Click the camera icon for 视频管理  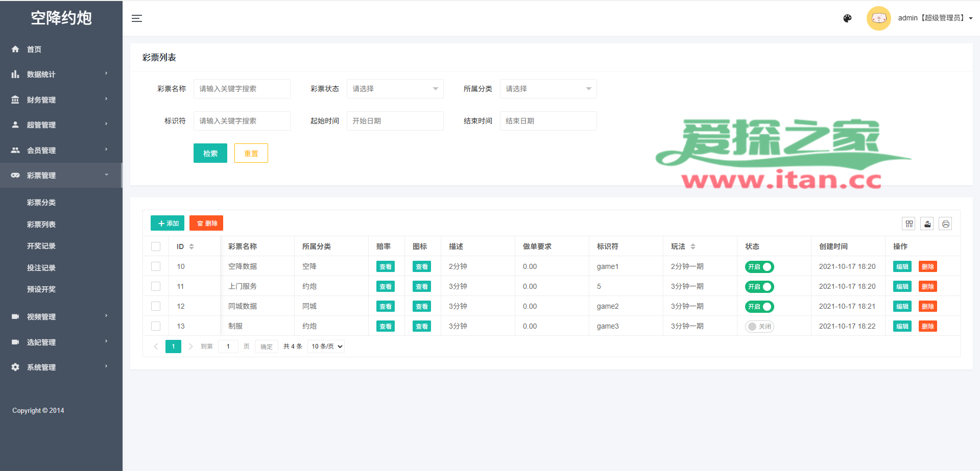point(15,316)
